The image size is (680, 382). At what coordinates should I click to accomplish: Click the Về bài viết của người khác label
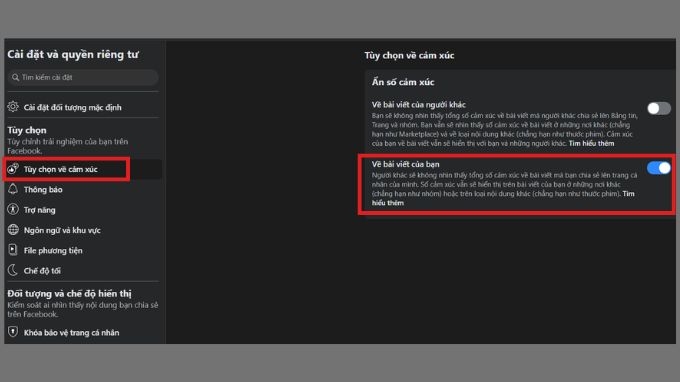[x=418, y=104]
